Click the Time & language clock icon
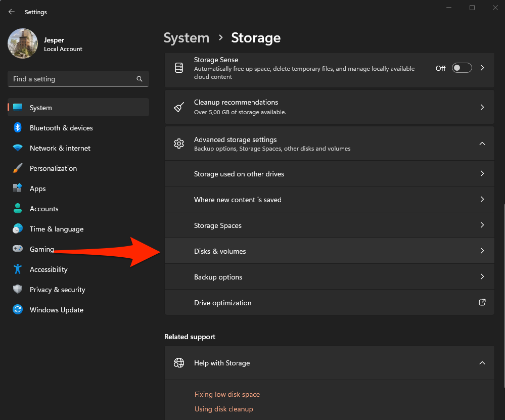 coord(18,228)
